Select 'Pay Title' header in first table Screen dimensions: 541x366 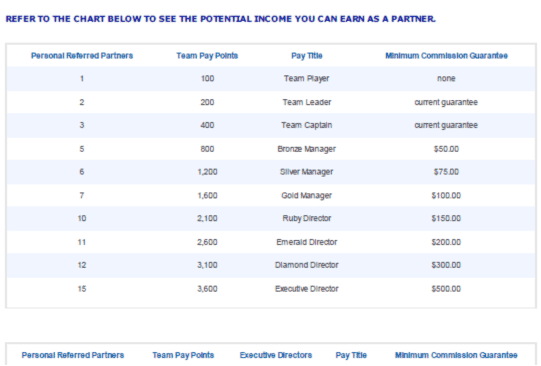point(307,56)
